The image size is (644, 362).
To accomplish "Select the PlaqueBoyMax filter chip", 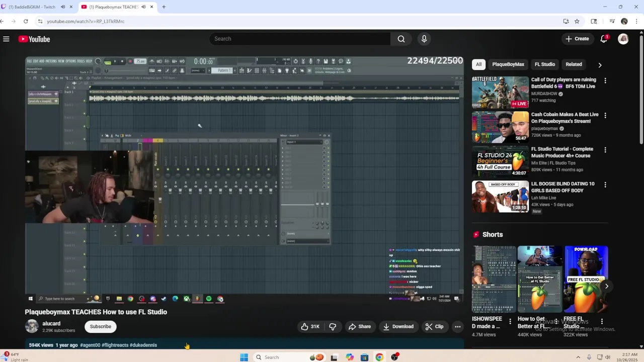I will [x=508, y=64].
